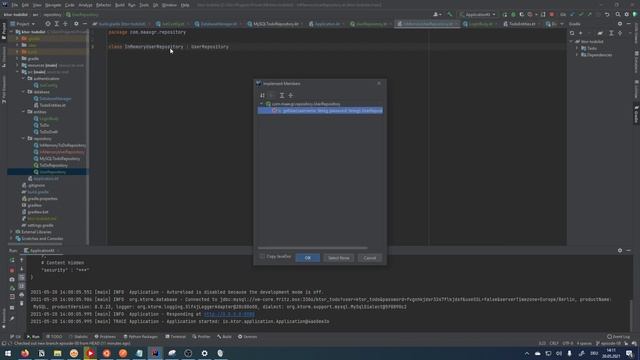This screenshot has height=360, width=640.
Task: Open the Event Log in status bar
Action: (x=618, y=337)
